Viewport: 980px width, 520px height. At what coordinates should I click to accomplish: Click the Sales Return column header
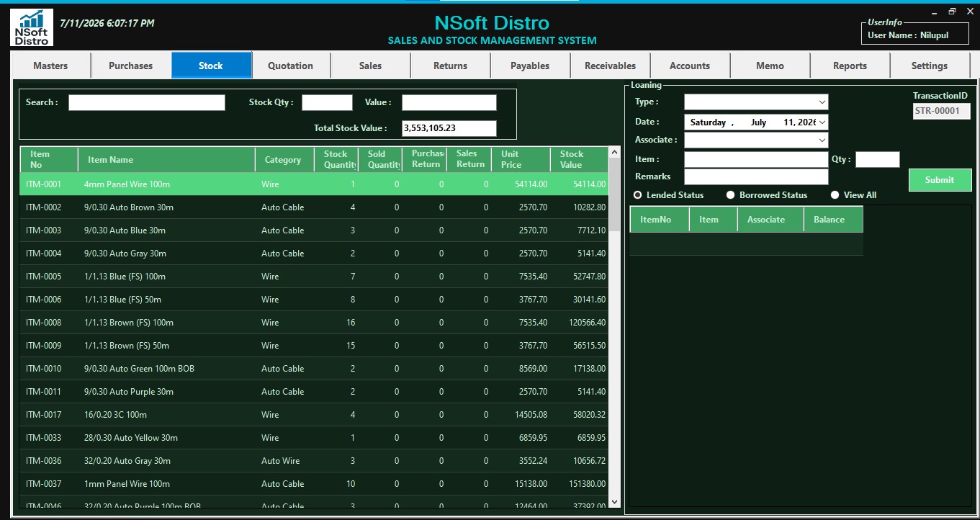(469, 159)
